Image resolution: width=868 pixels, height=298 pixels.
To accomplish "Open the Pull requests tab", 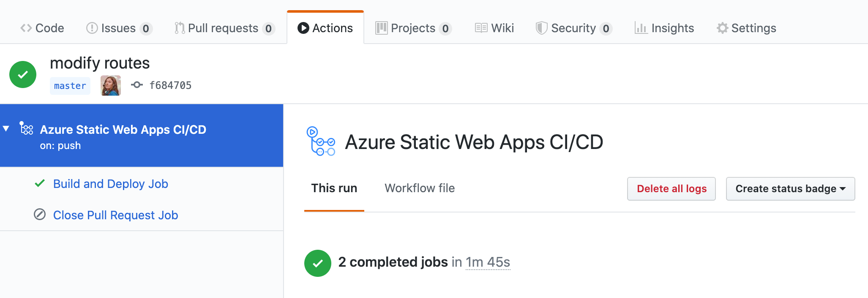I will click(225, 28).
